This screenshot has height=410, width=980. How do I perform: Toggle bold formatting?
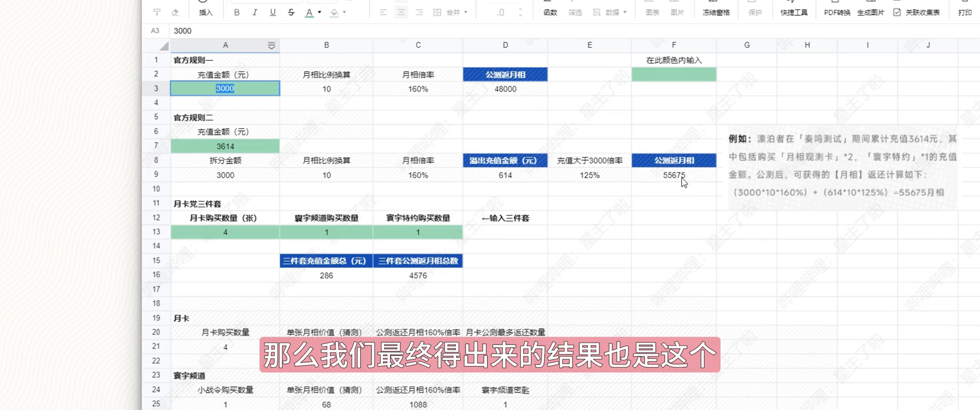(236, 12)
